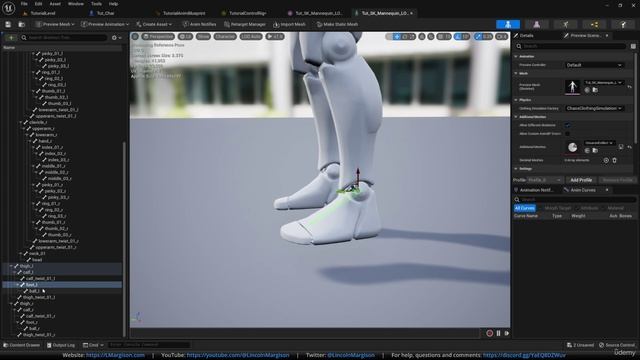Open the Tools menu
The width and height of the screenshot is (640, 360).
pos(96,4)
